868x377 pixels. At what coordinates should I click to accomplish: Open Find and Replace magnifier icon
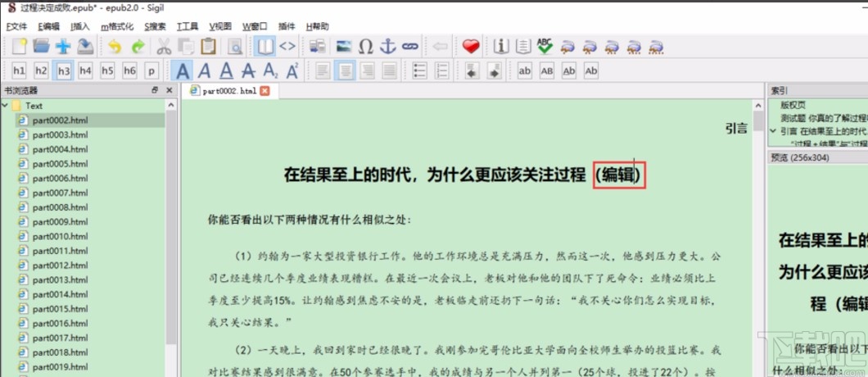(x=236, y=47)
